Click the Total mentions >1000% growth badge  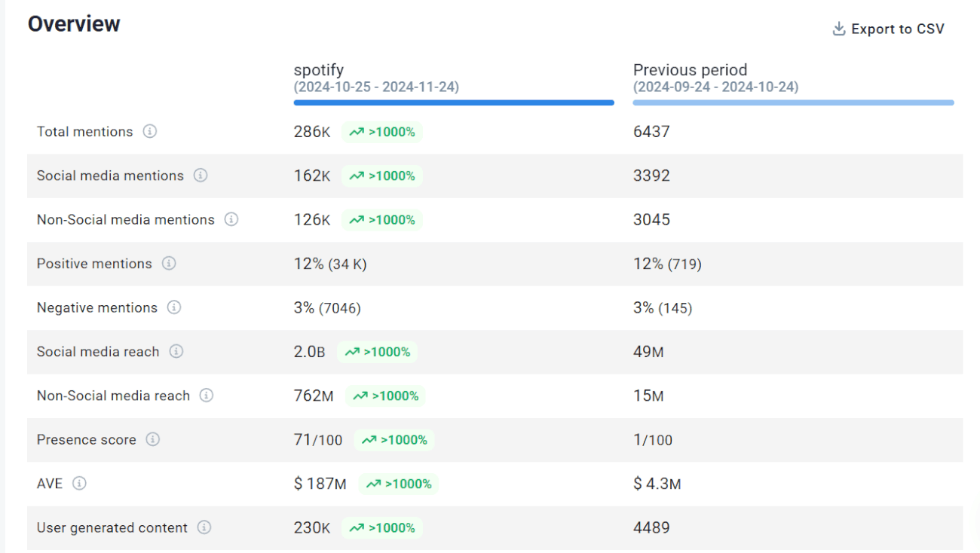(x=382, y=132)
